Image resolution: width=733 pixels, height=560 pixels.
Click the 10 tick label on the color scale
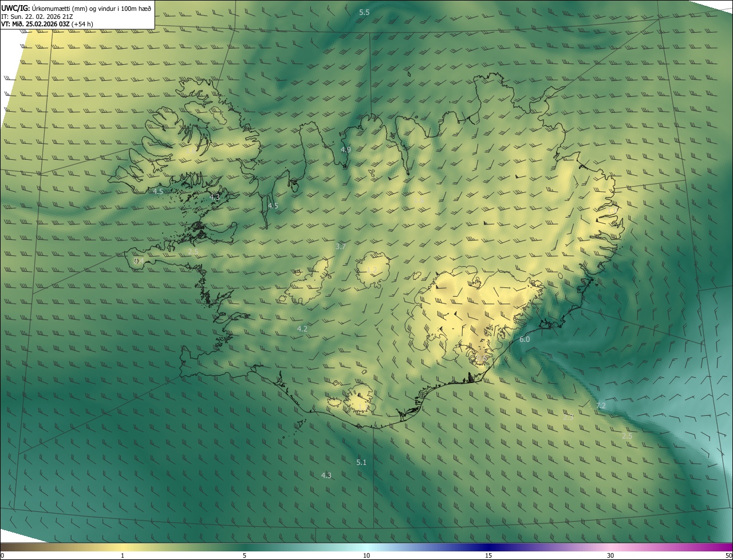[366, 555]
